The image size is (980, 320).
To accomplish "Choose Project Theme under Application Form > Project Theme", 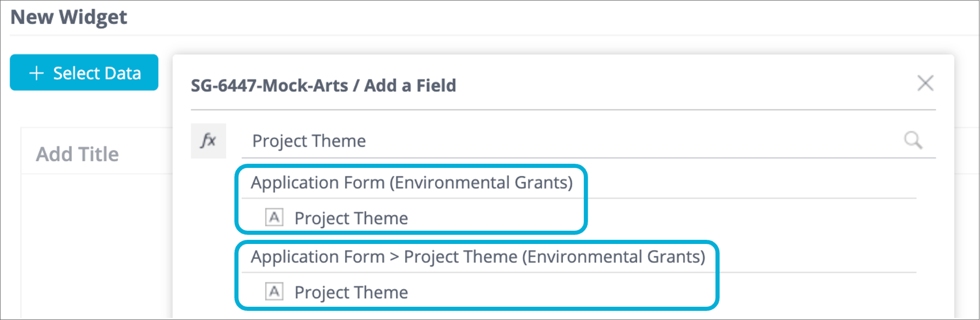I will (x=351, y=292).
